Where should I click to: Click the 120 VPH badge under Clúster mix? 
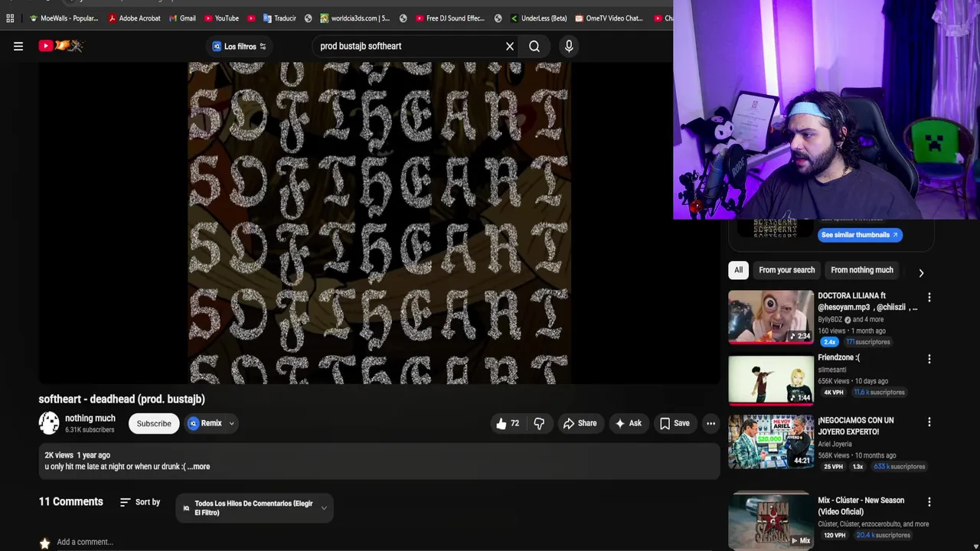click(x=835, y=536)
